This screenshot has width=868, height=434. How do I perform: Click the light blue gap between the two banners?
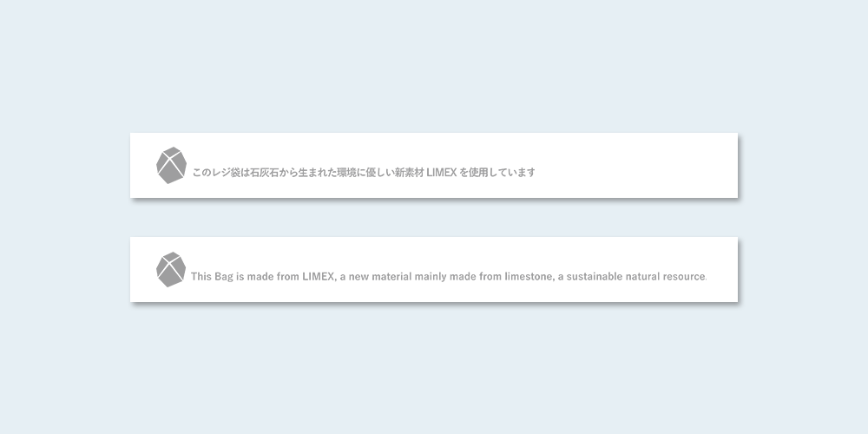click(x=434, y=218)
